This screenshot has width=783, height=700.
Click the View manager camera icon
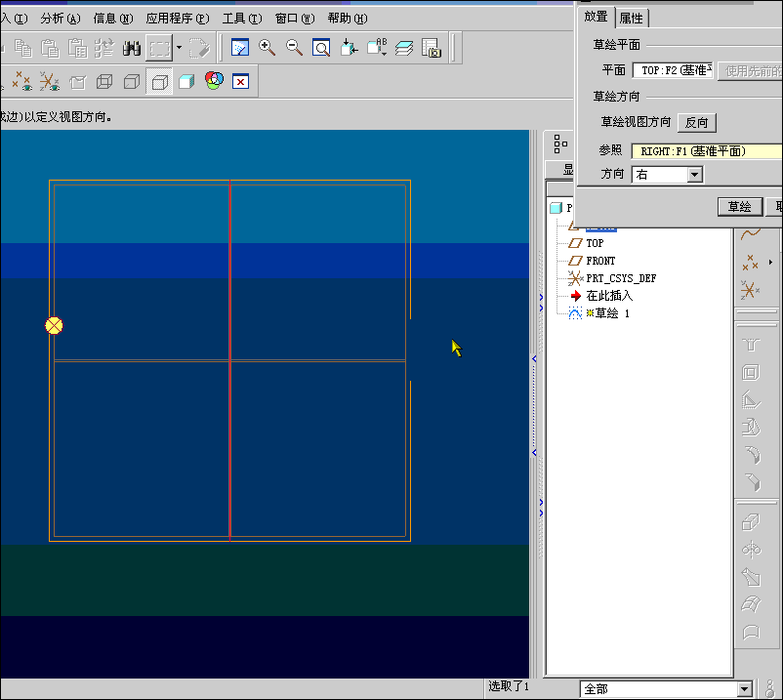pyautogui.click(x=432, y=48)
